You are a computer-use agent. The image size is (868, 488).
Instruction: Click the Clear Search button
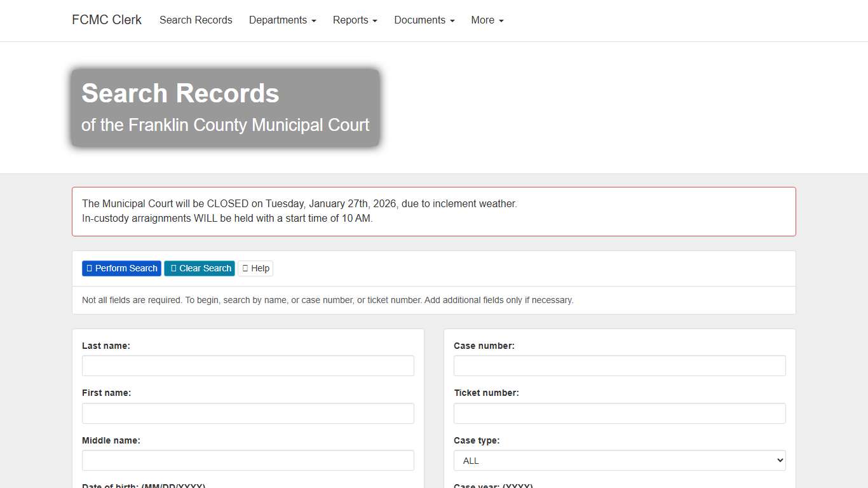199,268
